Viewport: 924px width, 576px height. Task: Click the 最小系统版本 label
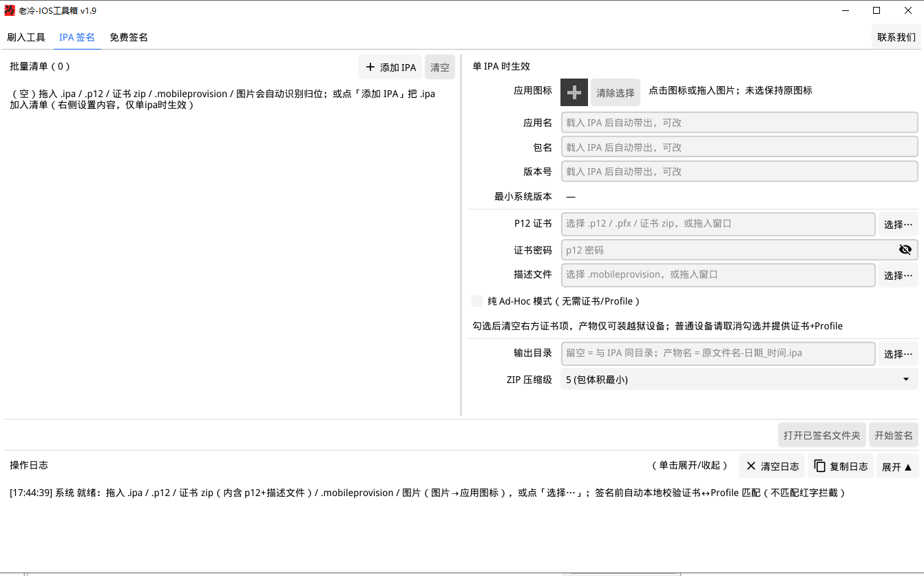pos(523,196)
